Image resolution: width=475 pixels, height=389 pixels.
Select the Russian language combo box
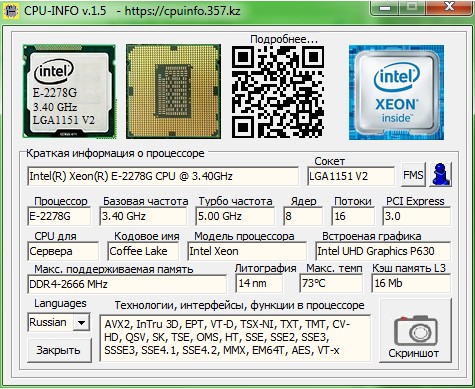coord(58,322)
